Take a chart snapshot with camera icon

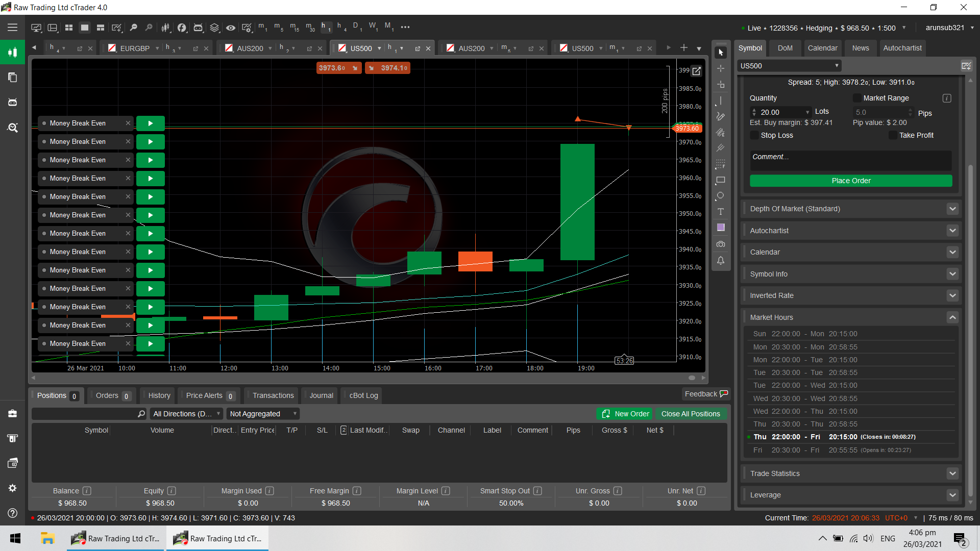click(x=721, y=244)
